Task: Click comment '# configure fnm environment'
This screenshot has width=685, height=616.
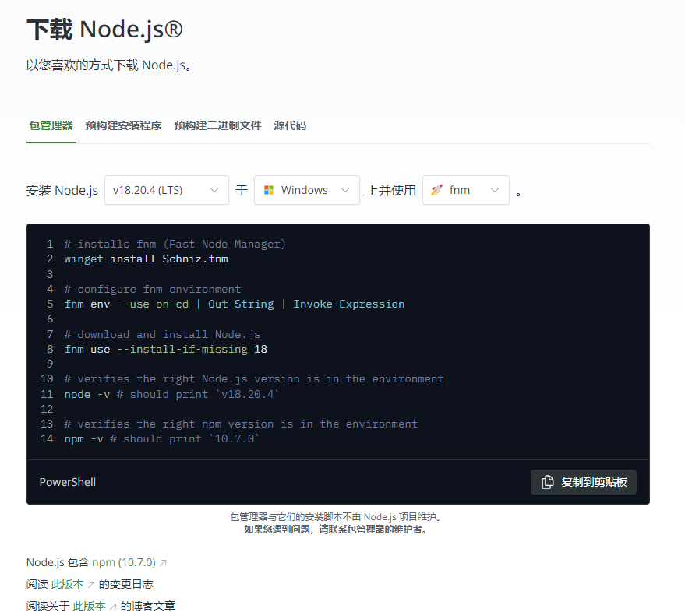Action: [x=152, y=290]
